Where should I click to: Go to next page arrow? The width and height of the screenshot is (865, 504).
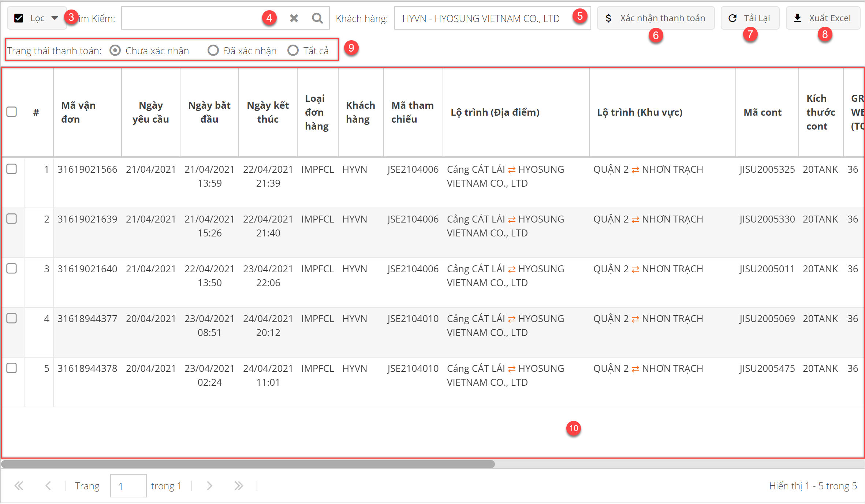coord(209,486)
